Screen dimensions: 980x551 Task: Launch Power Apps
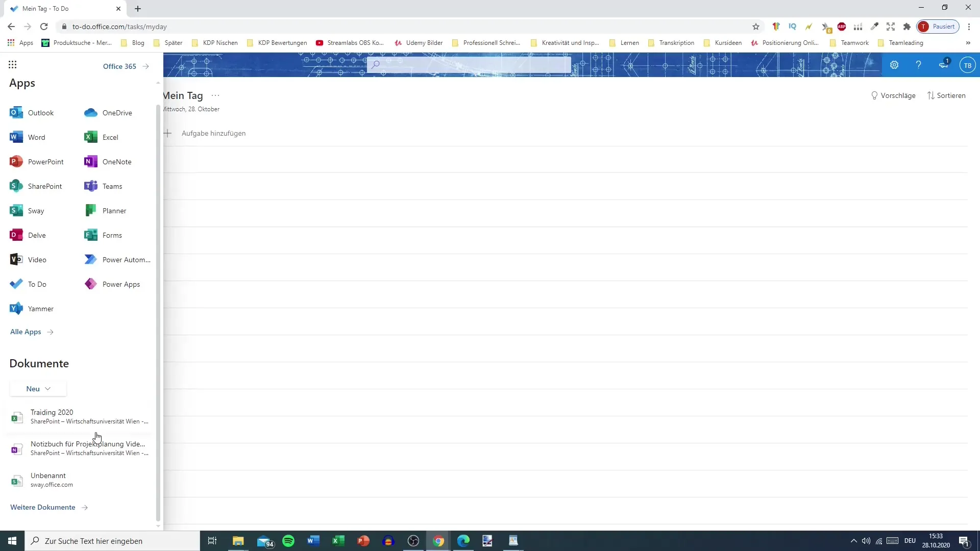coord(112,284)
